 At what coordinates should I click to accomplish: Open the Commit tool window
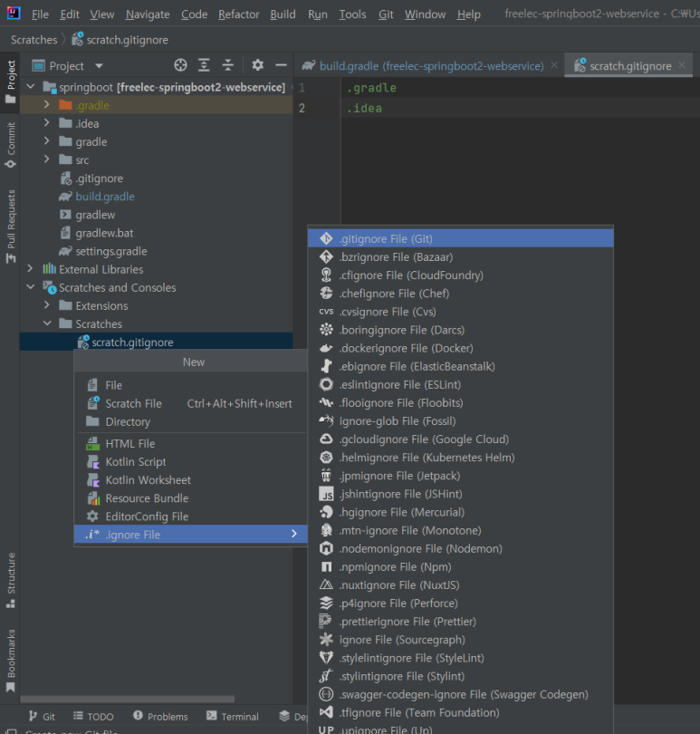click(10, 145)
